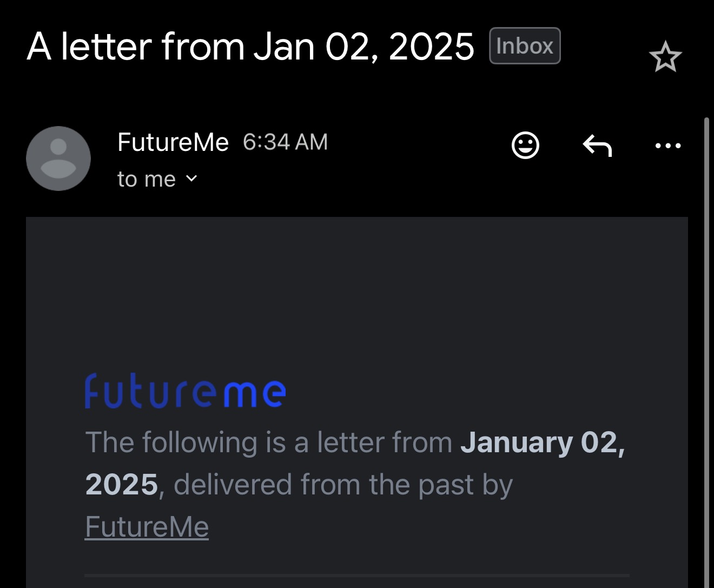Add an emoji reaction to the email
714x588 pixels.
(x=525, y=145)
